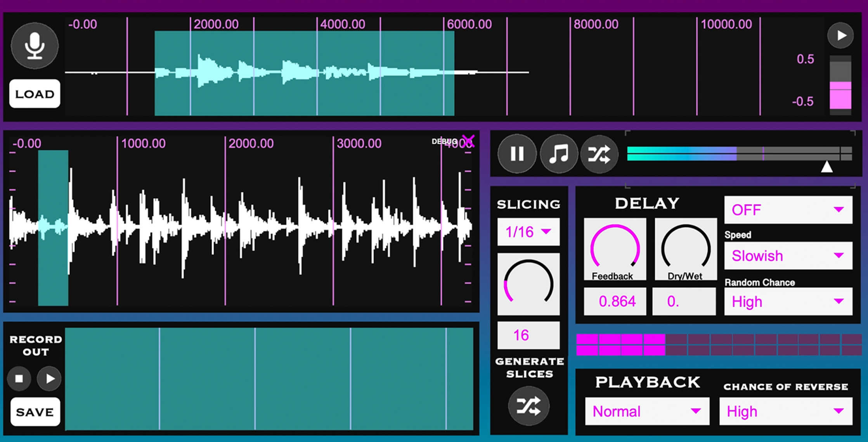The width and height of the screenshot is (868, 442).
Task: Click the SLICING heading
Action: pyautogui.click(x=528, y=204)
